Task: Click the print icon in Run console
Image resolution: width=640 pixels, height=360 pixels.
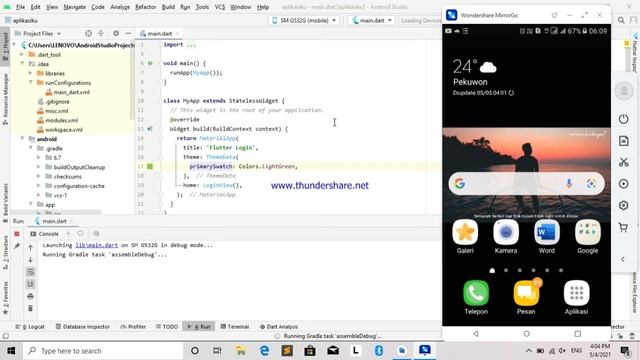Action: tap(31, 296)
